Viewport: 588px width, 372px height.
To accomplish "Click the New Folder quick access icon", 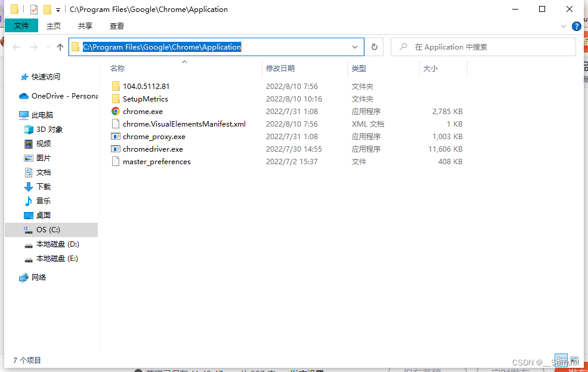I will (47, 10).
